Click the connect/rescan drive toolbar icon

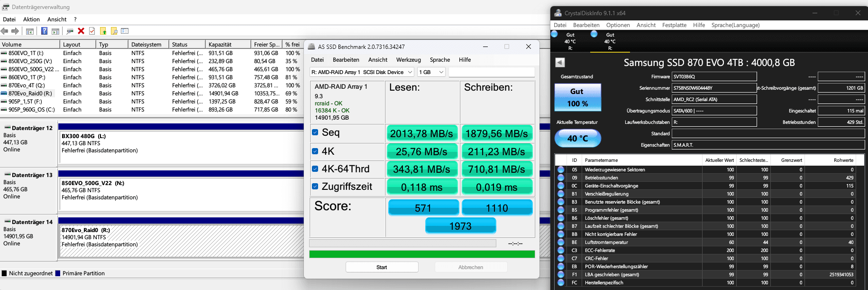tap(70, 31)
